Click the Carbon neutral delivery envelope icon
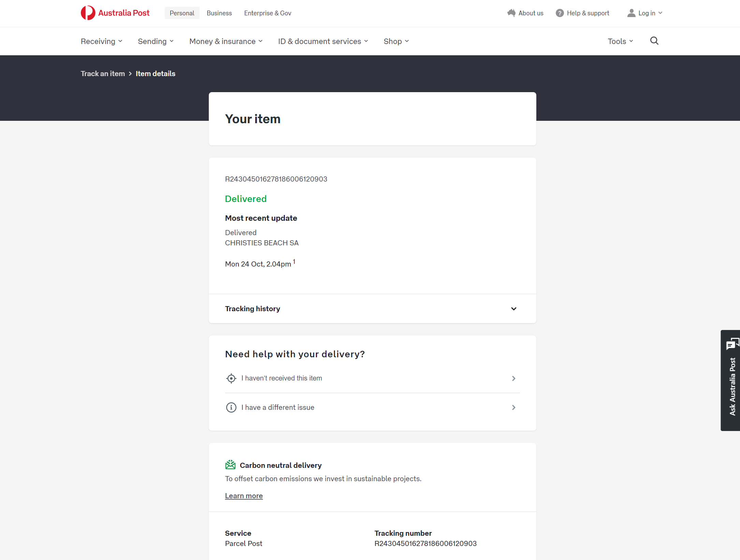The height and width of the screenshot is (560, 740). click(230, 465)
